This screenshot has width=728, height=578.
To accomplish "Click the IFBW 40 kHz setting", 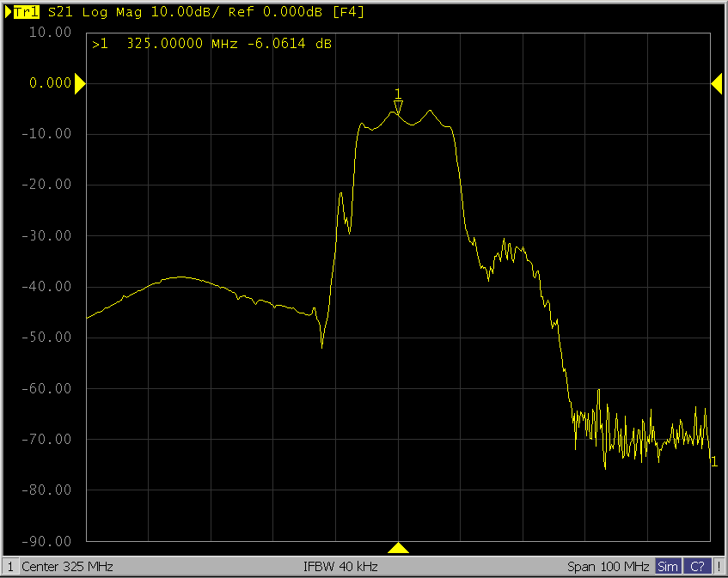I will (x=340, y=567).
